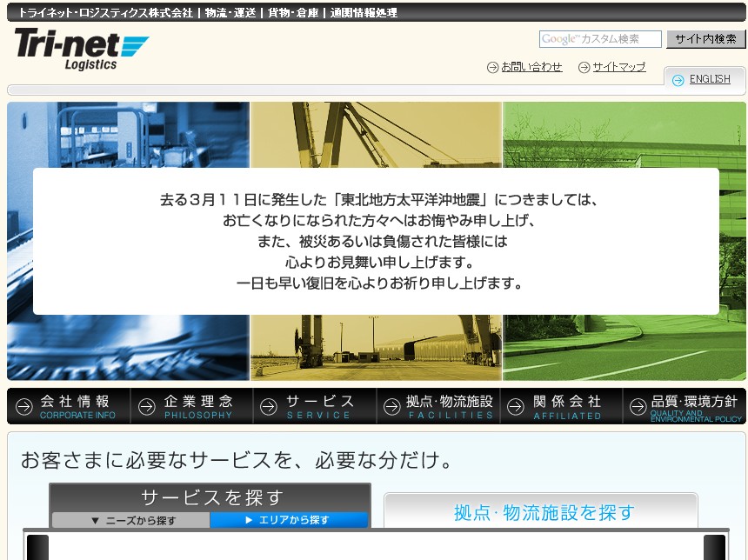The image size is (748, 560).
Task: Open the サイトマップ link
Action: point(619,67)
